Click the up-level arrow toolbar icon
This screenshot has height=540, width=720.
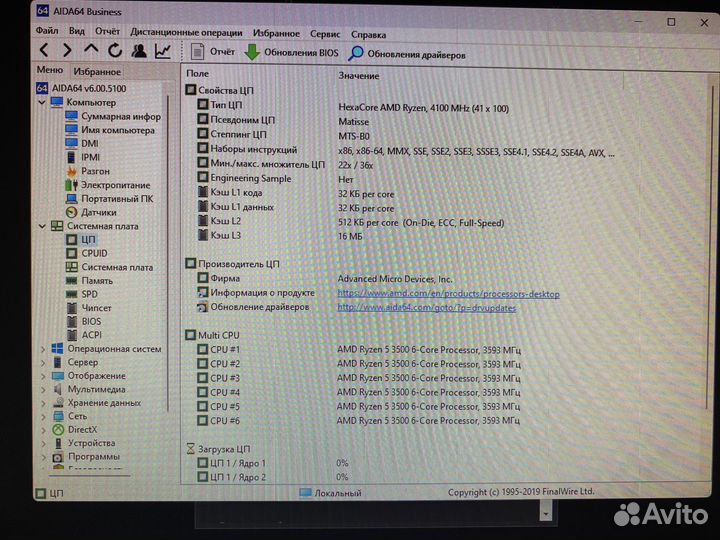[x=91, y=49]
